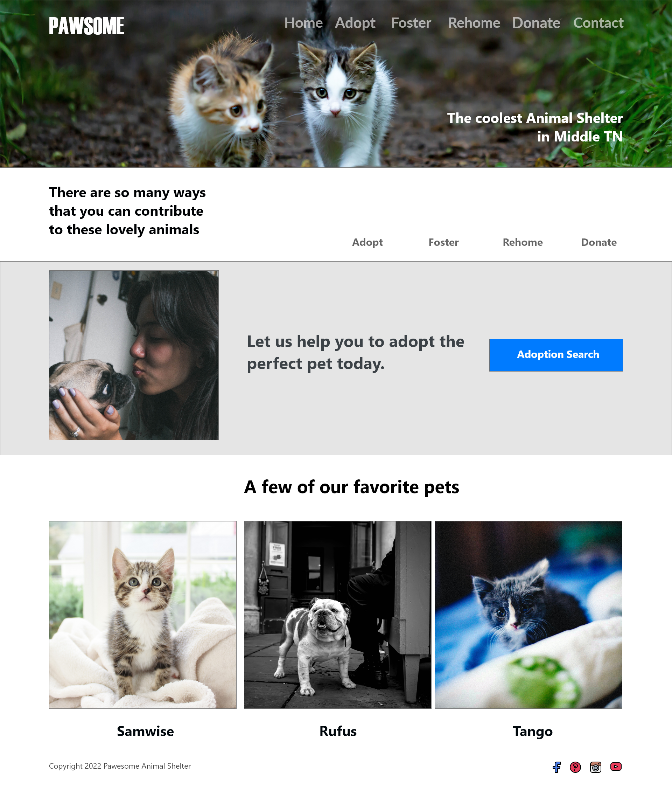Screen dimensions: 672x790
Task: Click the PAWSOME logo
Action: 86,26
